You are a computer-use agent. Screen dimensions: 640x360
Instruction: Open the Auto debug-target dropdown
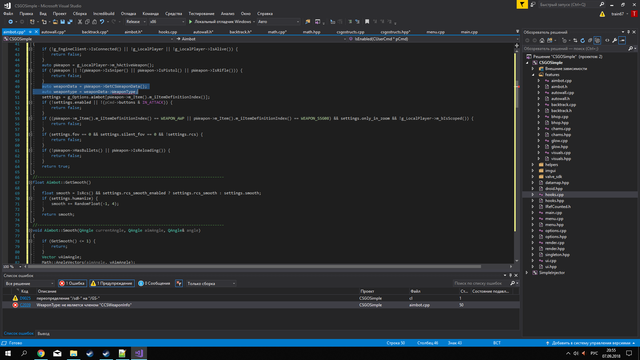pos(278,22)
